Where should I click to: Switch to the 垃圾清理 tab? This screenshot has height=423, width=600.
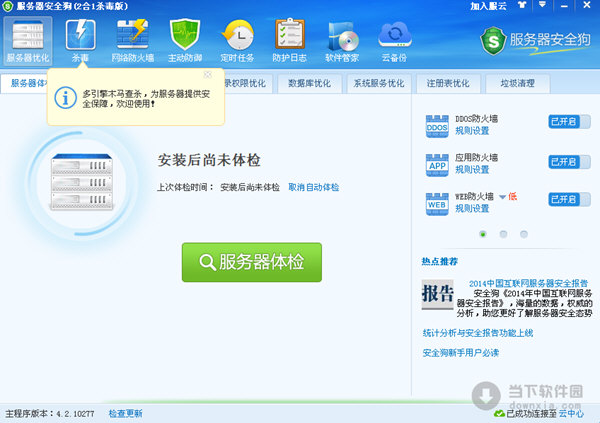click(518, 83)
